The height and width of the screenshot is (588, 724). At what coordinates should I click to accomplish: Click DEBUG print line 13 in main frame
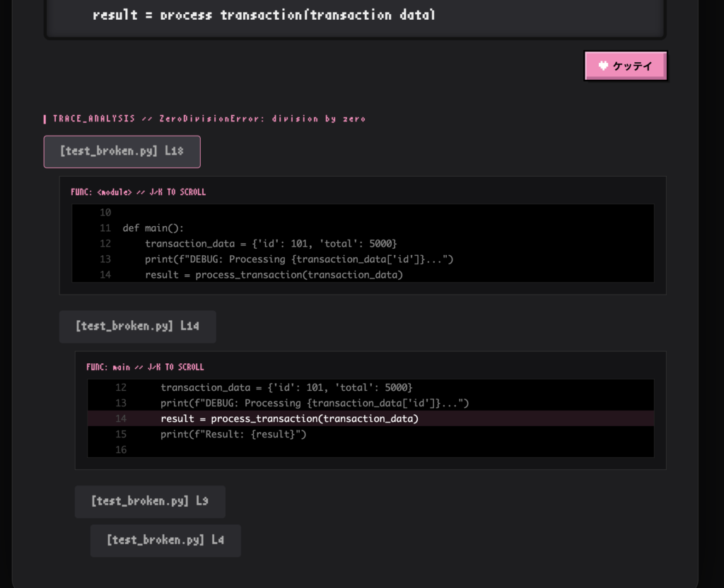point(315,403)
